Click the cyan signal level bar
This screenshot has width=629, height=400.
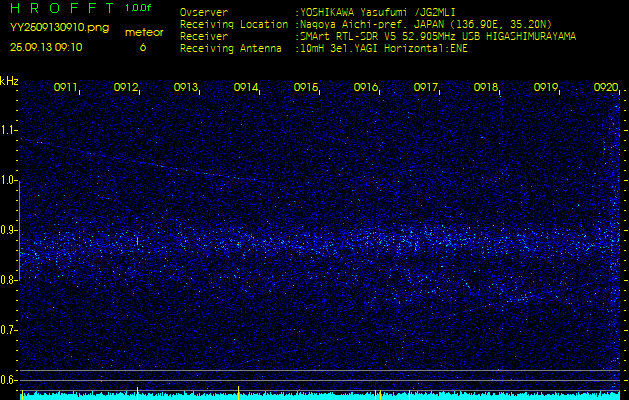320,396
